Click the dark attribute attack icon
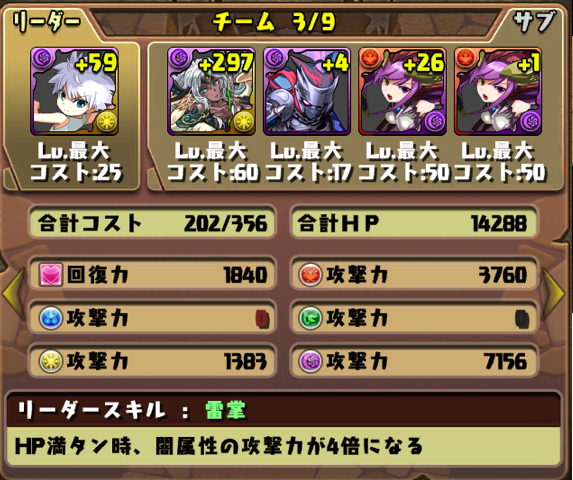The image size is (573, 480). (310, 361)
